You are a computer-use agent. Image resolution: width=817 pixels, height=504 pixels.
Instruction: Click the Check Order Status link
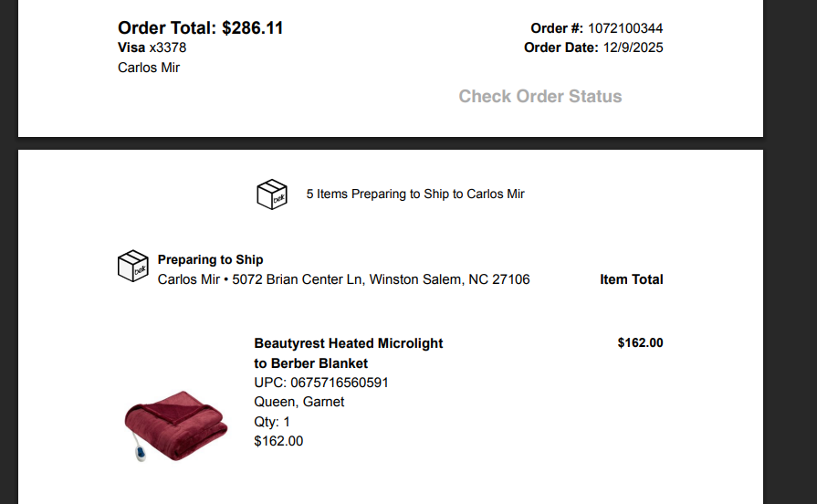539,97
